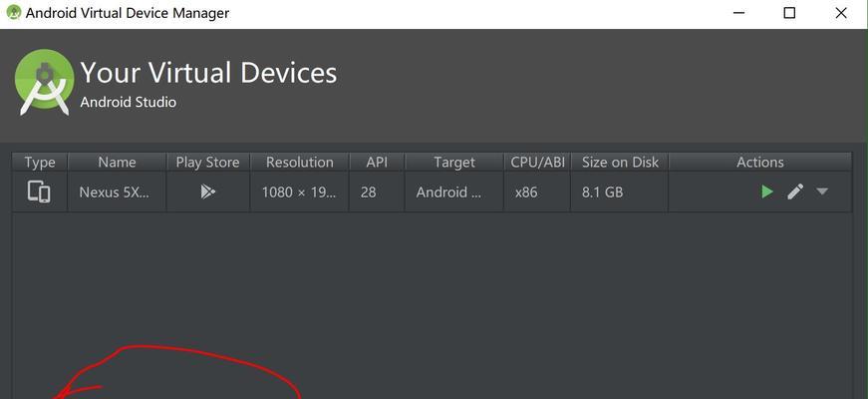Click the phone/tablet device type icon
The width and height of the screenshot is (868, 399).
click(39, 192)
